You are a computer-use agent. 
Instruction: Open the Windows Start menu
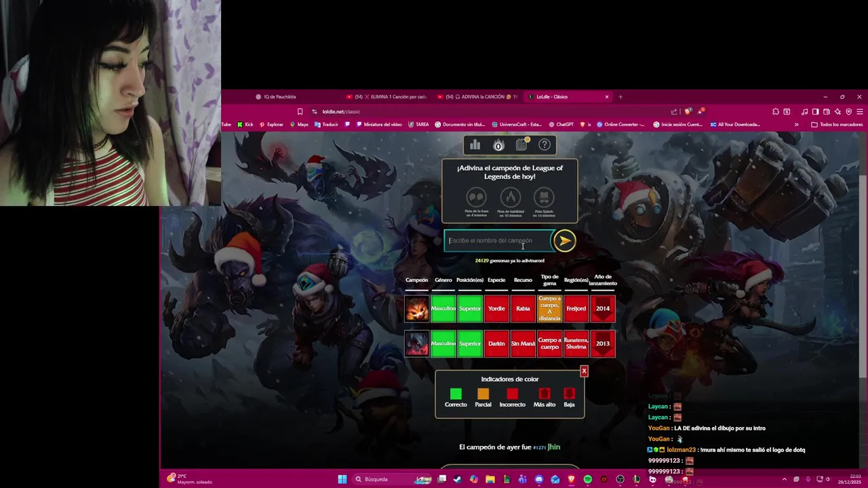[342, 479]
